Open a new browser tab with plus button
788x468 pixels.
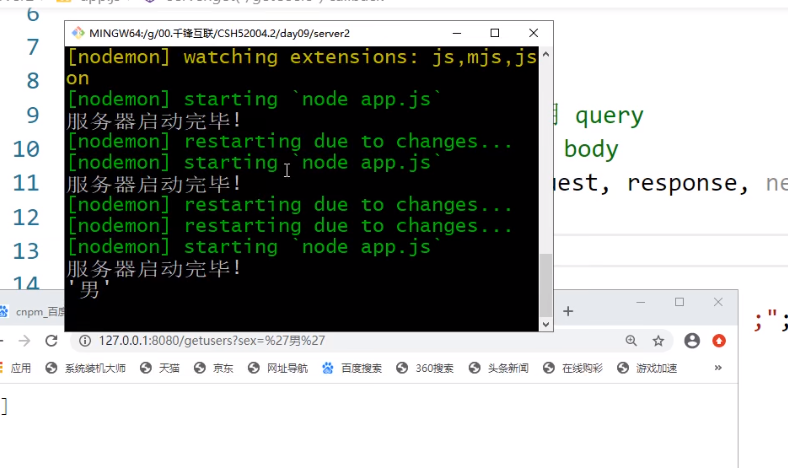pyautogui.click(x=568, y=311)
